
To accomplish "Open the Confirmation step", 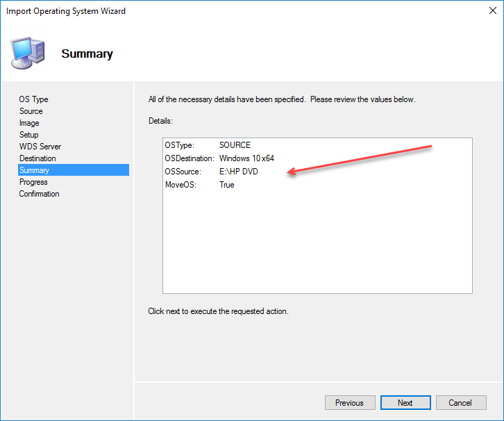I will tap(39, 194).
